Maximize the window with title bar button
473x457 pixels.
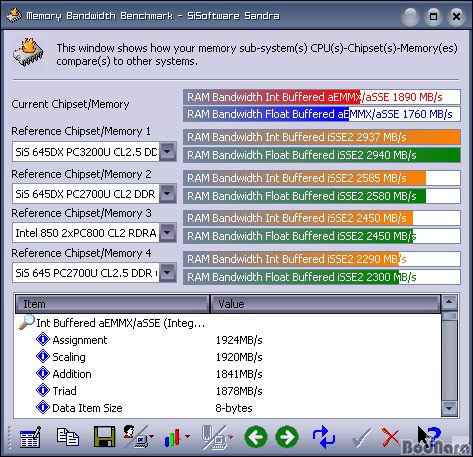point(433,16)
